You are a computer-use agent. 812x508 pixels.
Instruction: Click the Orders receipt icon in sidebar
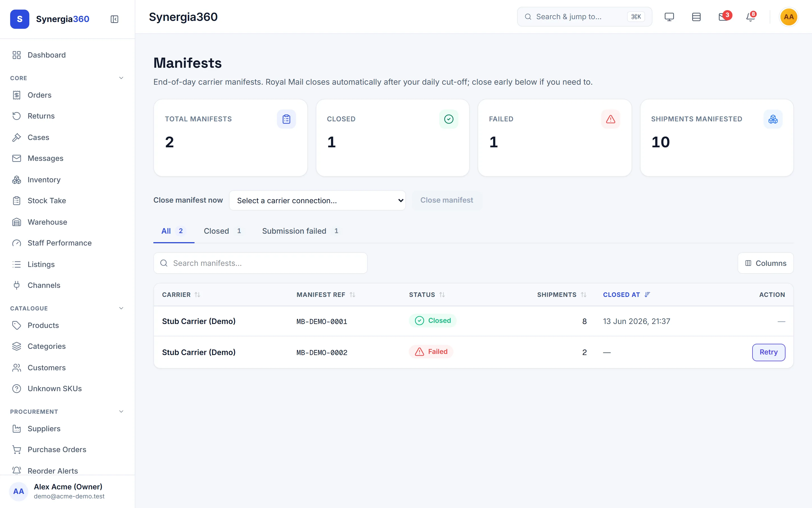(16, 95)
